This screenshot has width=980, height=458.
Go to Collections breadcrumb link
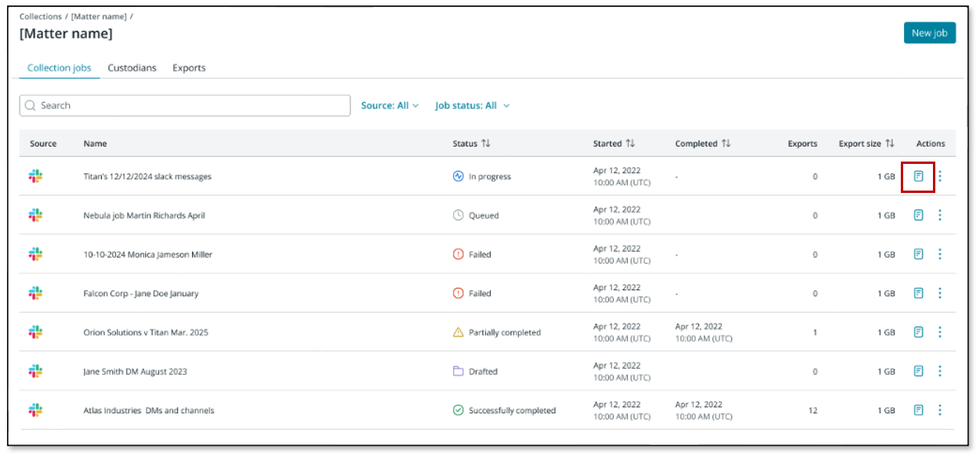click(x=40, y=16)
